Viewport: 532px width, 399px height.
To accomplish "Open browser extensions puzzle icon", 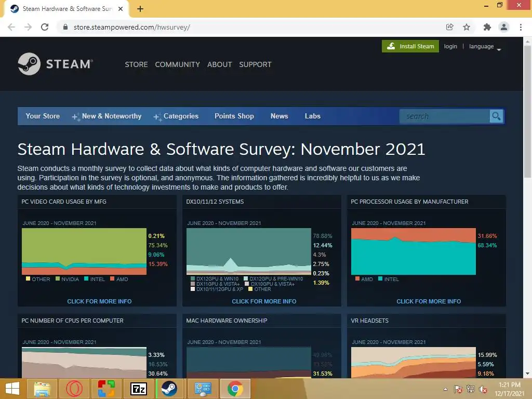I will tap(487, 27).
